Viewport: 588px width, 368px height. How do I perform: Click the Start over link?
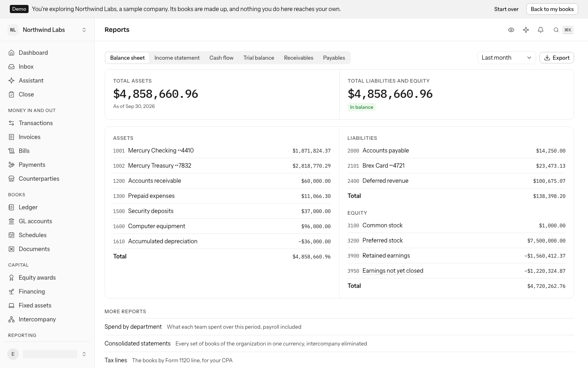[x=506, y=9]
